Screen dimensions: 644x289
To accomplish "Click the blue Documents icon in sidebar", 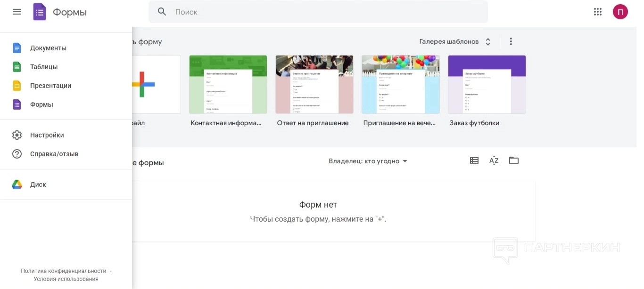I will [x=17, y=48].
